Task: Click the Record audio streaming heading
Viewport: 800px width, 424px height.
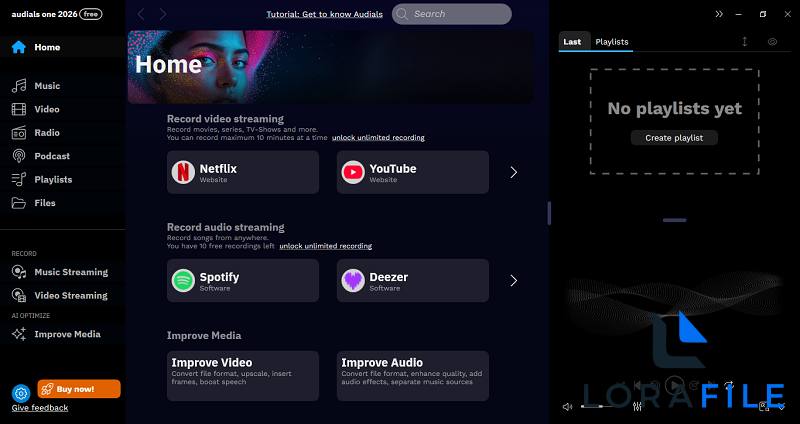Action: [226, 227]
